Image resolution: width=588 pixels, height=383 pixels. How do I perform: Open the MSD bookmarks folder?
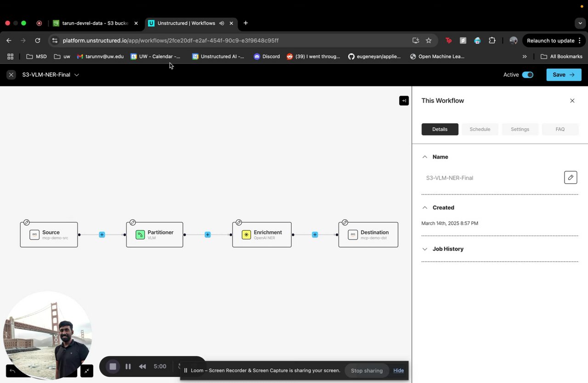pyautogui.click(x=36, y=57)
